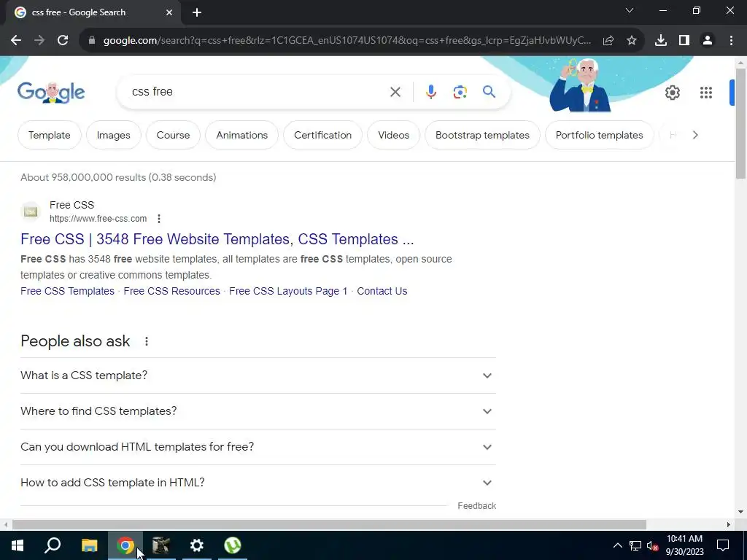The width and height of the screenshot is (747, 560).
Task: Open 'Free CSS Resources' sitelink
Action: tap(171, 291)
